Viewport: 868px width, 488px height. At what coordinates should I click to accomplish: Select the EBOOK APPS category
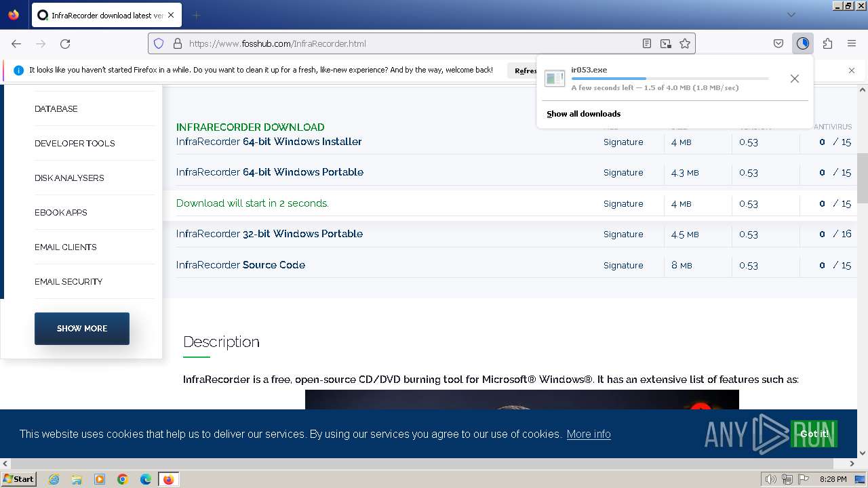pos(61,212)
